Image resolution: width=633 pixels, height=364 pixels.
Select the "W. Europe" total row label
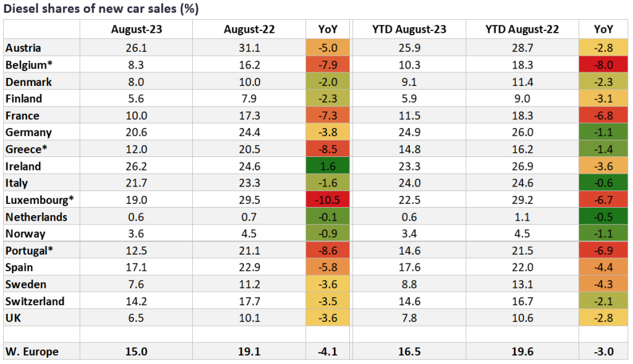[x=32, y=352]
